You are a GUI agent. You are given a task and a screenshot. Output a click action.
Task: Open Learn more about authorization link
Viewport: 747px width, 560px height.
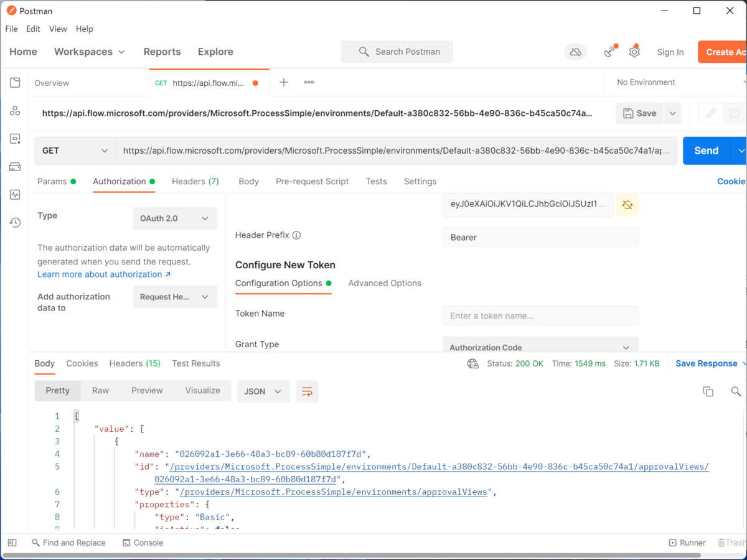coord(103,274)
